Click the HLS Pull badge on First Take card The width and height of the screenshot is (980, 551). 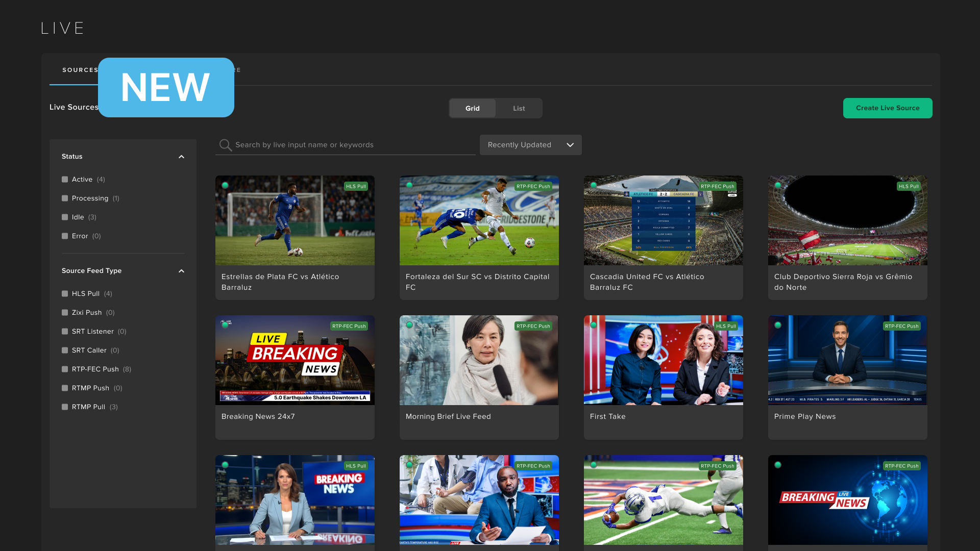tap(726, 326)
